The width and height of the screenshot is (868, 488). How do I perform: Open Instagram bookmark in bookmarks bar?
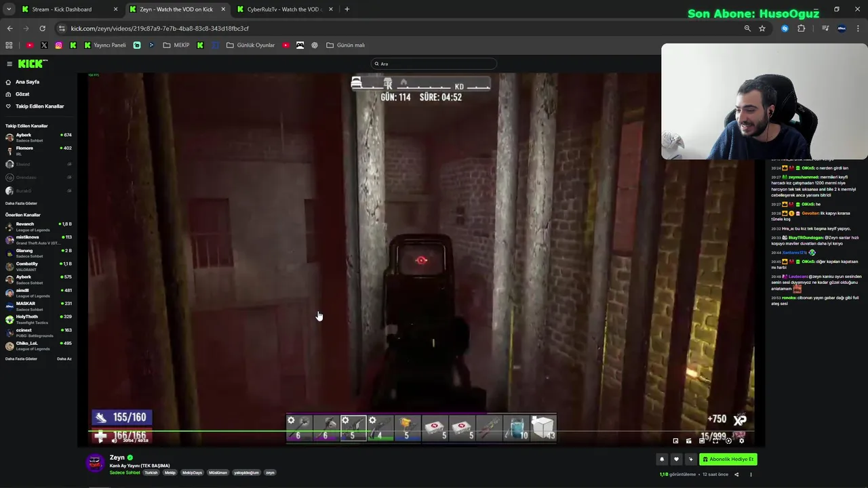pyautogui.click(x=59, y=45)
